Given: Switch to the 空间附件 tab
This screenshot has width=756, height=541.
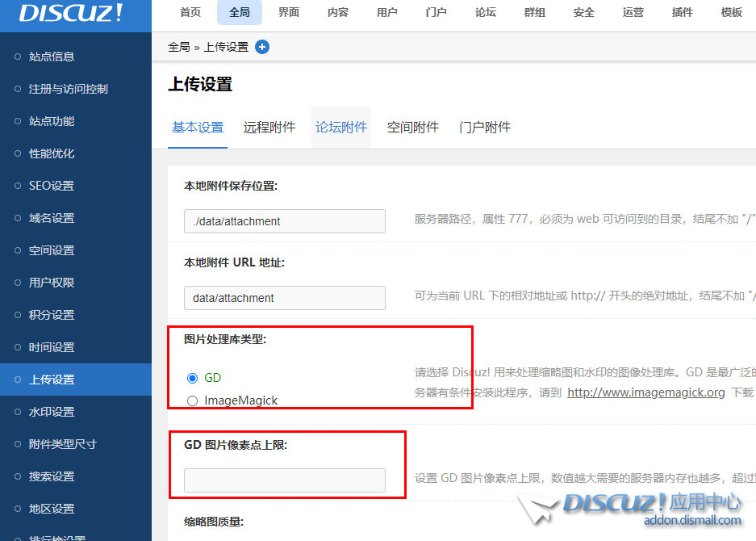Looking at the screenshot, I should [x=413, y=128].
